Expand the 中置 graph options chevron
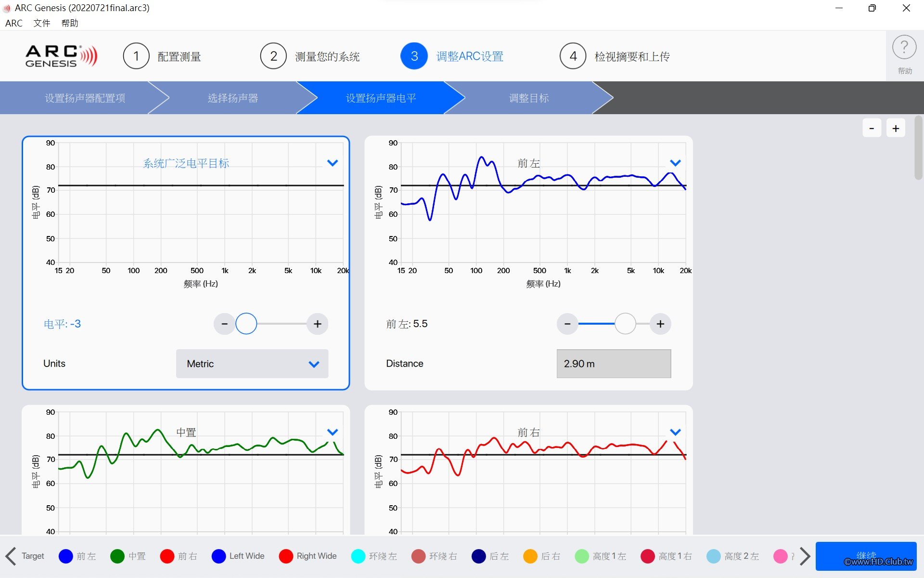Image resolution: width=924 pixels, height=578 pixels. [332, 432]
